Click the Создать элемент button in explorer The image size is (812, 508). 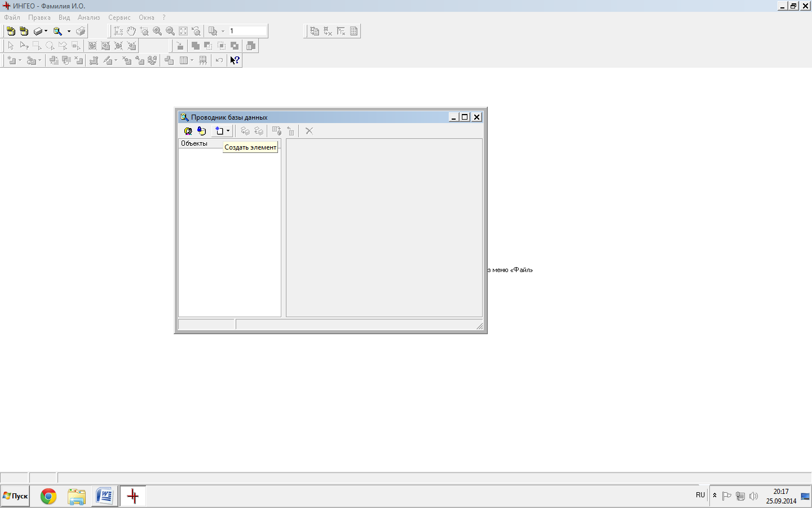[x=219, y=131]
